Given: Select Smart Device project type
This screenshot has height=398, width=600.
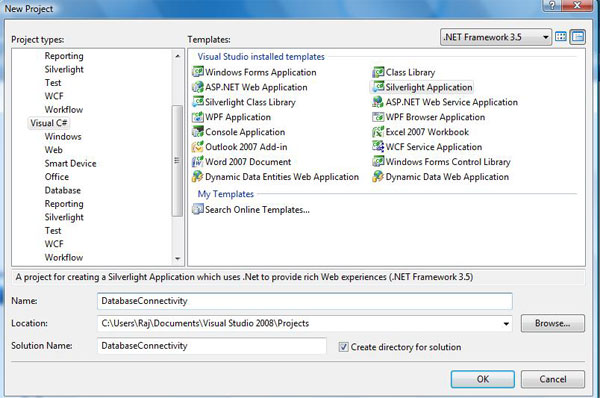Looking at the screenshot, I should click(x=70, y=163).
